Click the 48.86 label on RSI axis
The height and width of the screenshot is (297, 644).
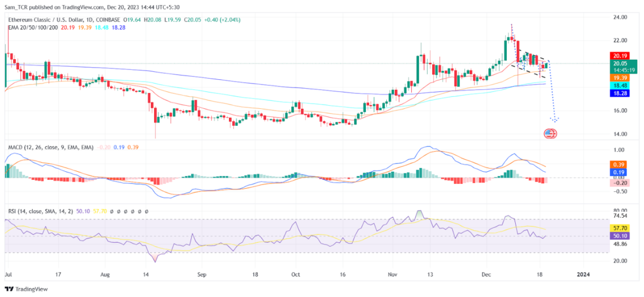click(x=619, y=244)
